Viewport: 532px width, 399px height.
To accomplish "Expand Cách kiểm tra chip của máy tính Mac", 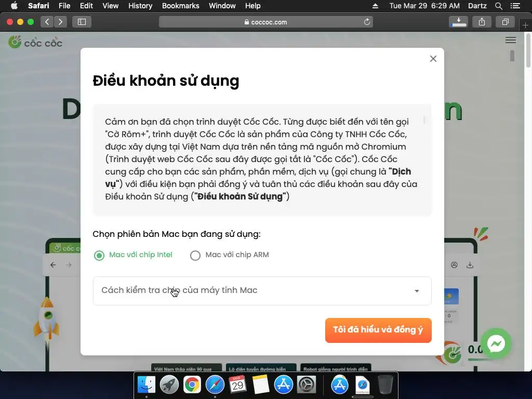I will tap(262, 291).
